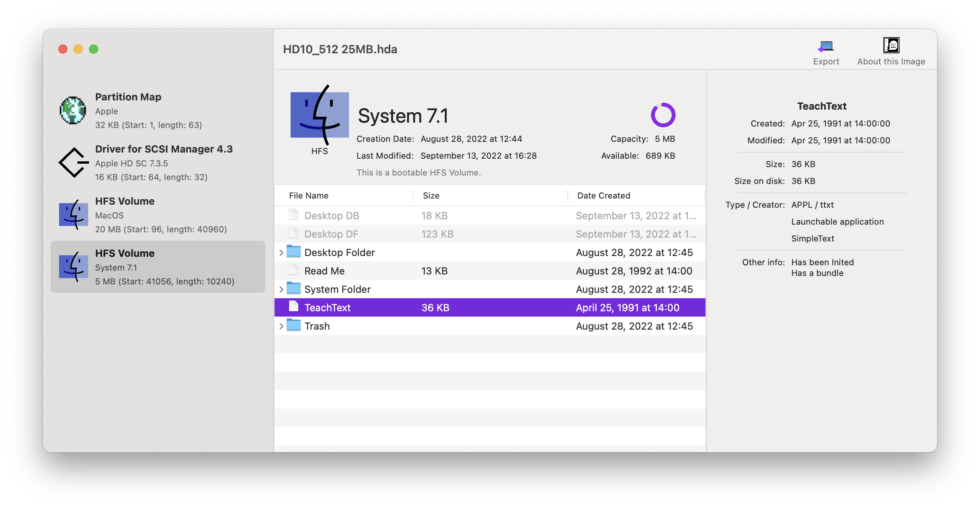
Task: Click the Capacity 5 MB value
Action: [x=665, y=139]
